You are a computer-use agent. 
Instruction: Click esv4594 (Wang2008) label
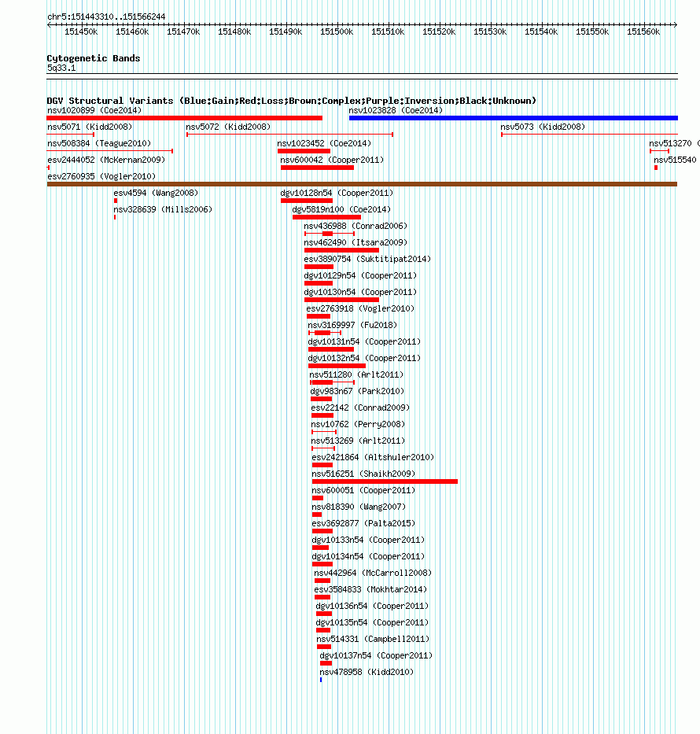[156, 193]
